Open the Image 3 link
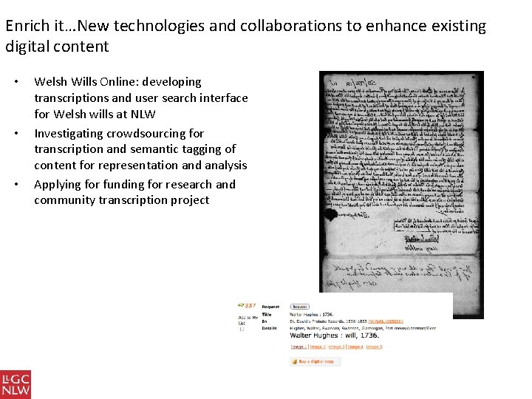The image size is (532, 399). click(336, 347)
